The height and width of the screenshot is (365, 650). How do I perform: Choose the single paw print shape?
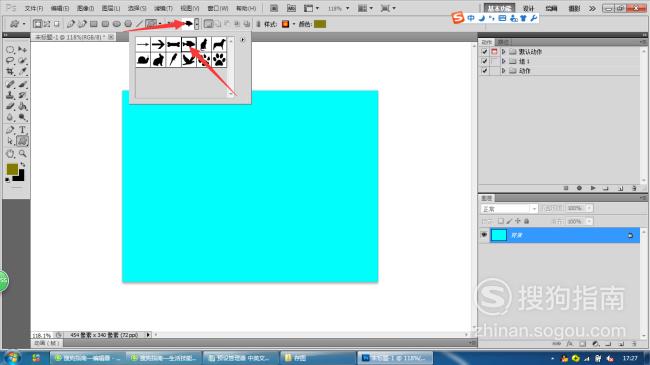point(219,60)
